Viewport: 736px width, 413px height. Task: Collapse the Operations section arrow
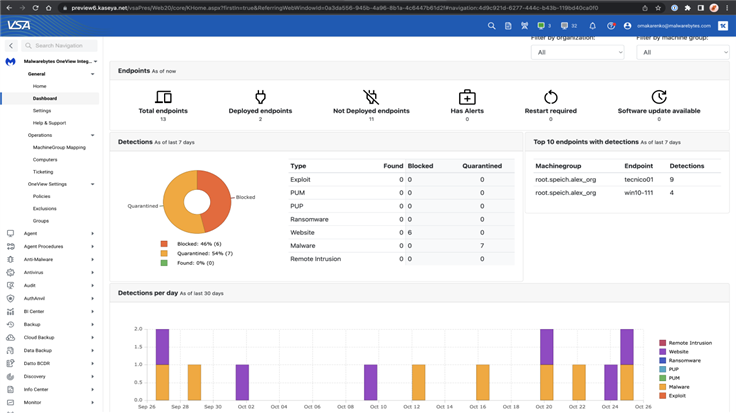[92, 135]
